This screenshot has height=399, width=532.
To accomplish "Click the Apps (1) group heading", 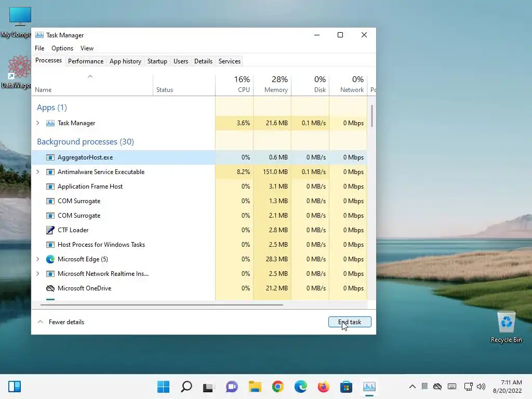I will point(52,108).
